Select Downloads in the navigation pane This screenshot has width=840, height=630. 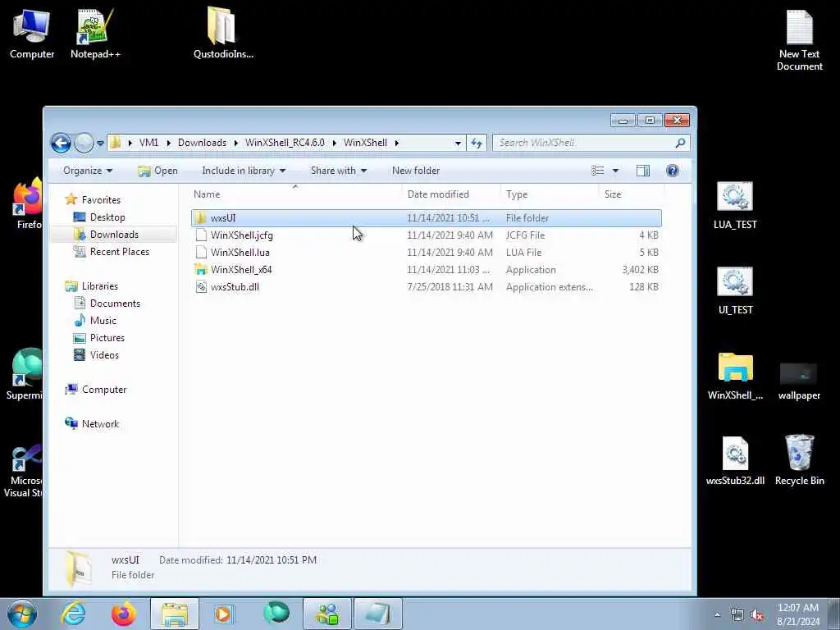click(x=113, y=234)
